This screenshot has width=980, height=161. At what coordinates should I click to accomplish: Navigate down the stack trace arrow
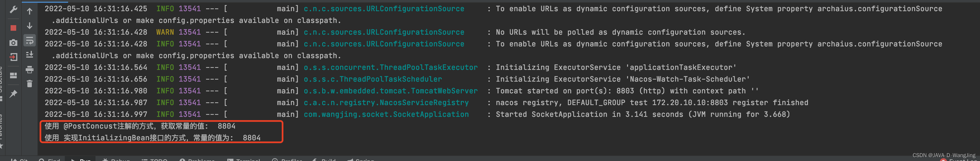click(30, 26)
